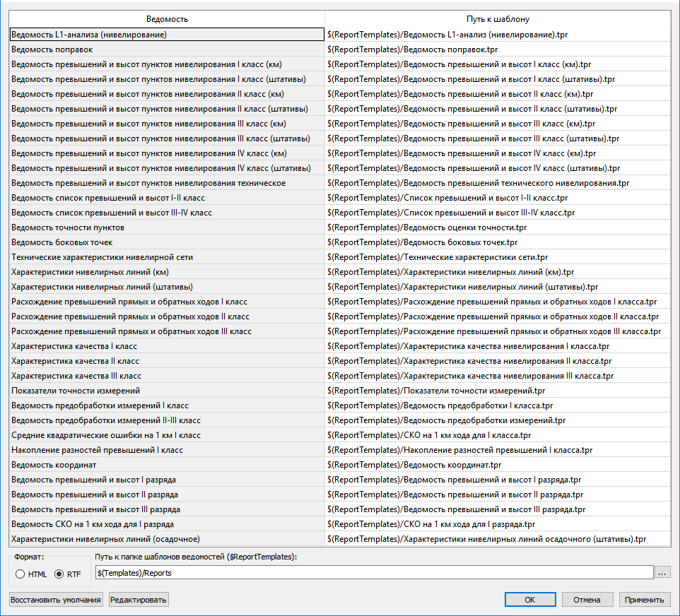Click the Характеристика качества II класс row
Screen dimensions: 680x616
pos(167,361)
